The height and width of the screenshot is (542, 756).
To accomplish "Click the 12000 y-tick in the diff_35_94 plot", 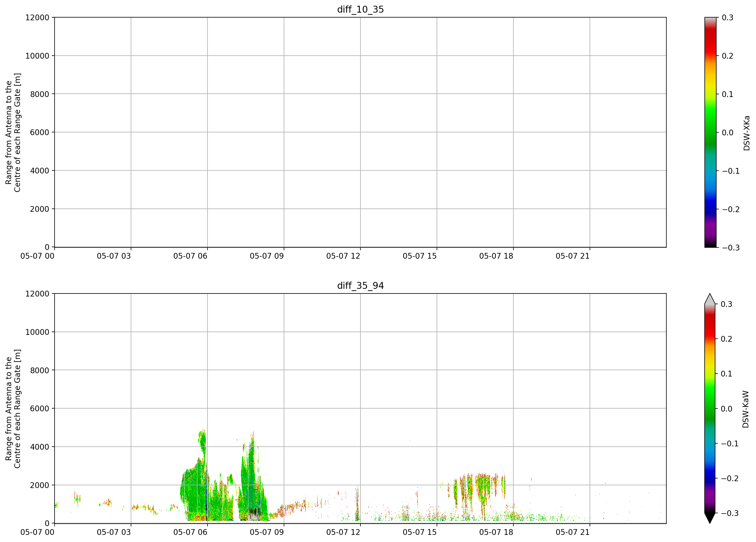I will coord(37,294).
